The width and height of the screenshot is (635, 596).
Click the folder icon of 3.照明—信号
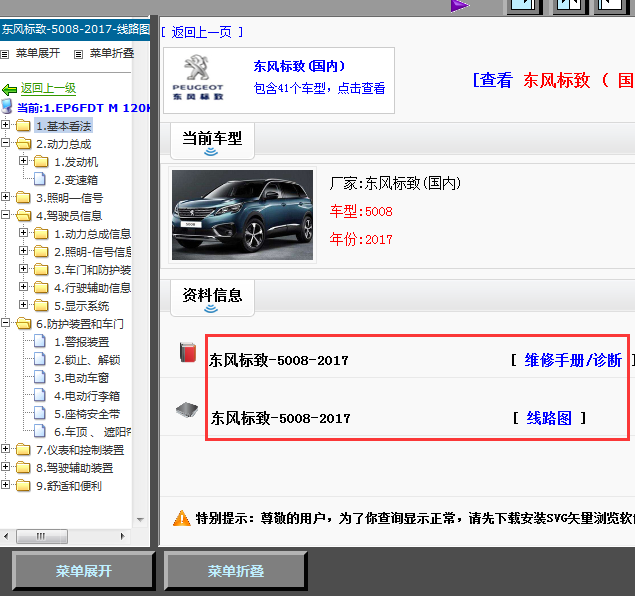pos(23,198)
